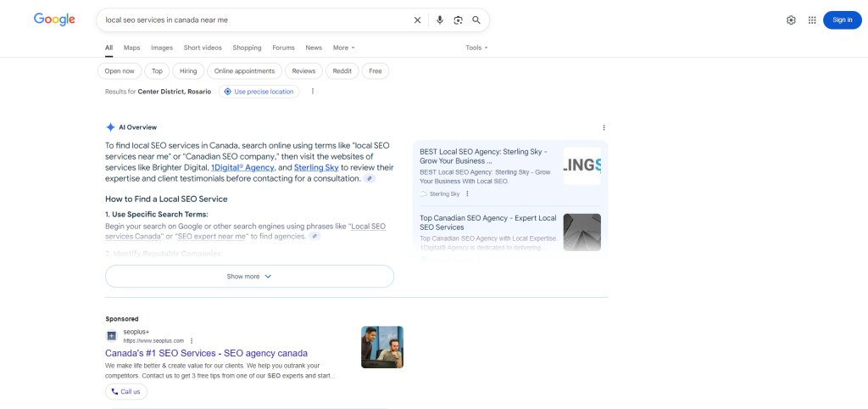868x409 pixels.
Task: Apply the Hiring filter chip
Action: 188,71
